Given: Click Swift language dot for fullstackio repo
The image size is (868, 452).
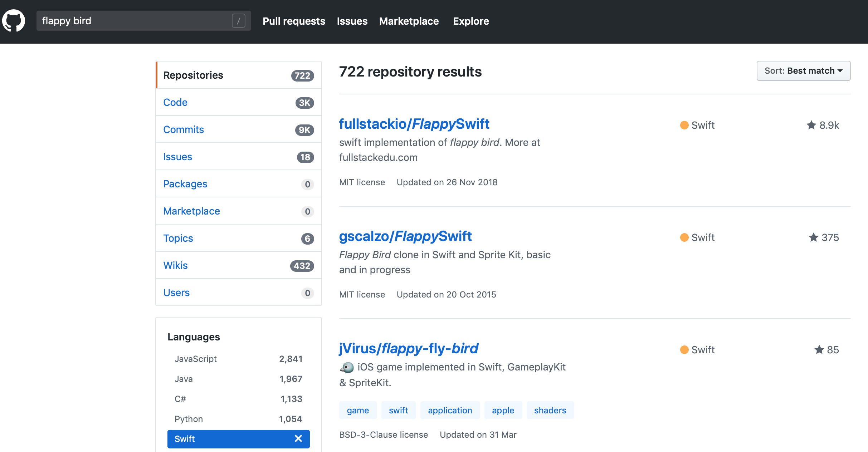Looking at the screenshot, I should click(684, 125).
